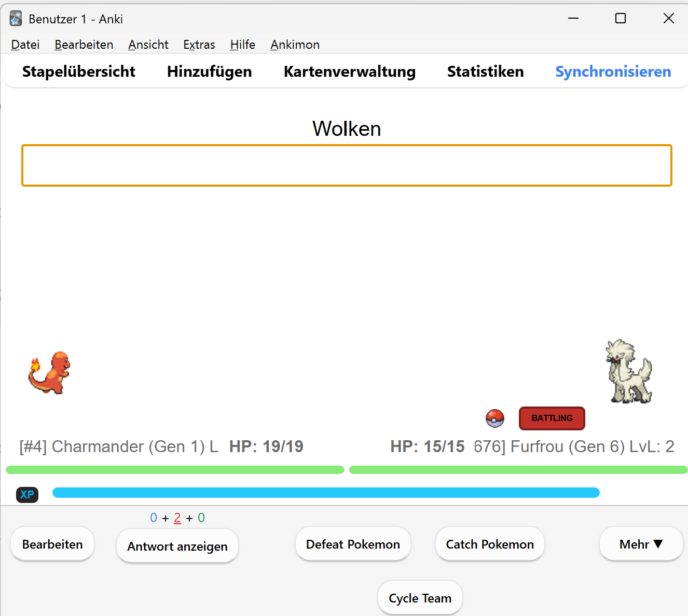Open the Datei menu
Image resolution: width=688 pixels, height=616 pixels.
pos(25,45)
